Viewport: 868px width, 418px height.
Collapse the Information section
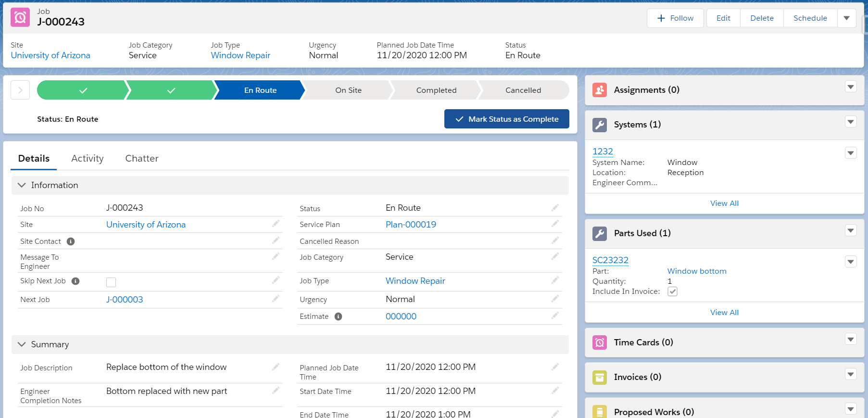coord(22,185)
